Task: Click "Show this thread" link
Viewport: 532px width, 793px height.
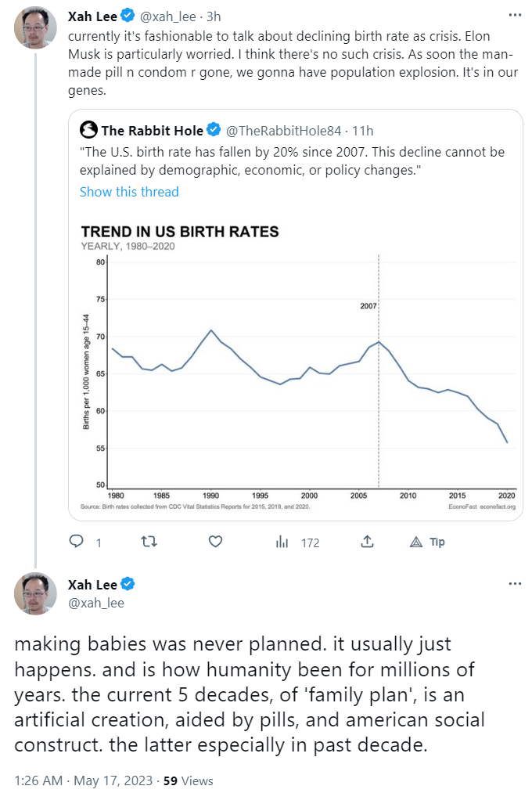Action: point(129,192)
